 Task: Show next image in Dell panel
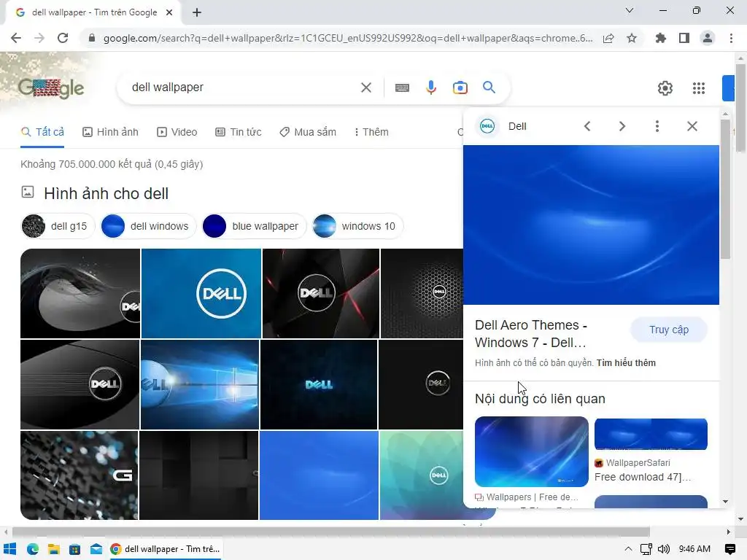[x=622, y=126]
